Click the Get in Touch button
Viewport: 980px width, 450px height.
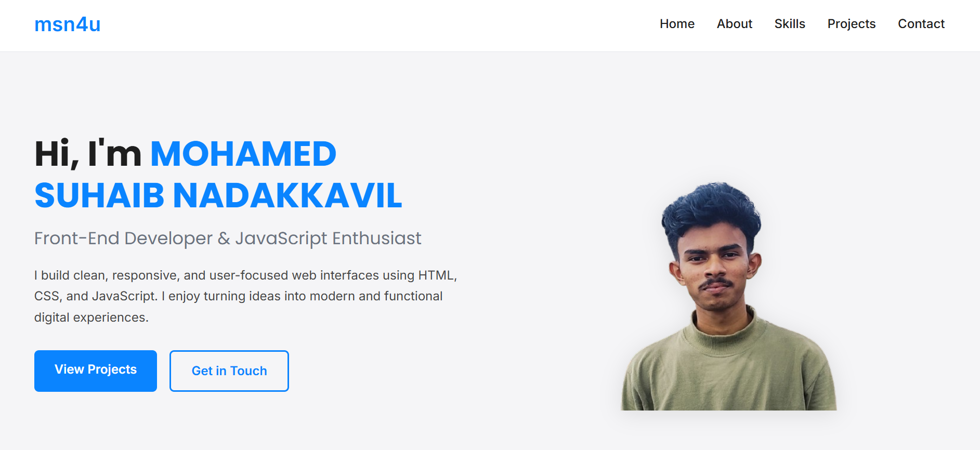[229, 370]
